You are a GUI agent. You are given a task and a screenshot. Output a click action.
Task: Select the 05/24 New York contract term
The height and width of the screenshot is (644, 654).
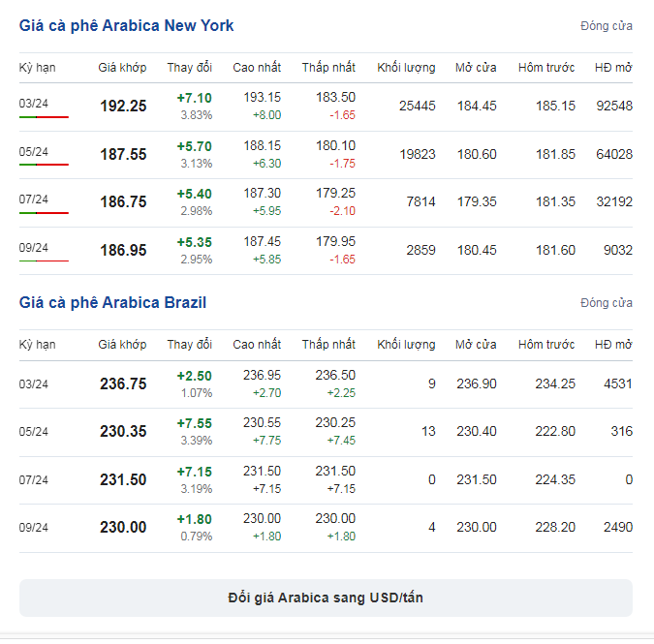33,151
